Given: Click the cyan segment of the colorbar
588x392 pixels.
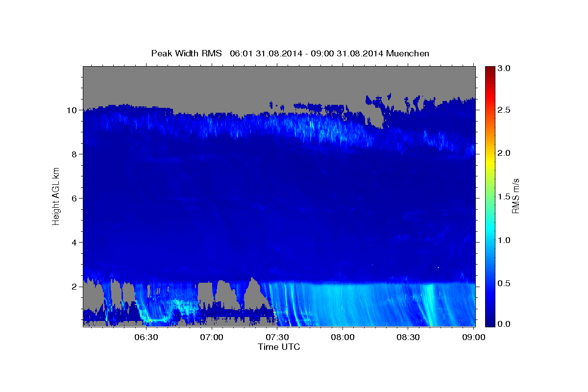Looking at the screenshot, I should point(490,228).
